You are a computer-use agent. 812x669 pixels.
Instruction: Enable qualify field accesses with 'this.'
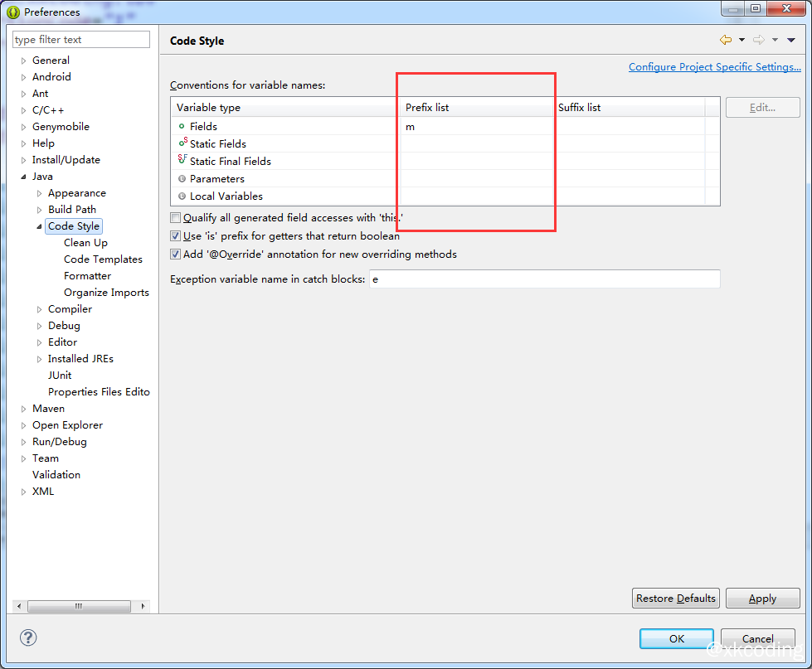[175, 218]
